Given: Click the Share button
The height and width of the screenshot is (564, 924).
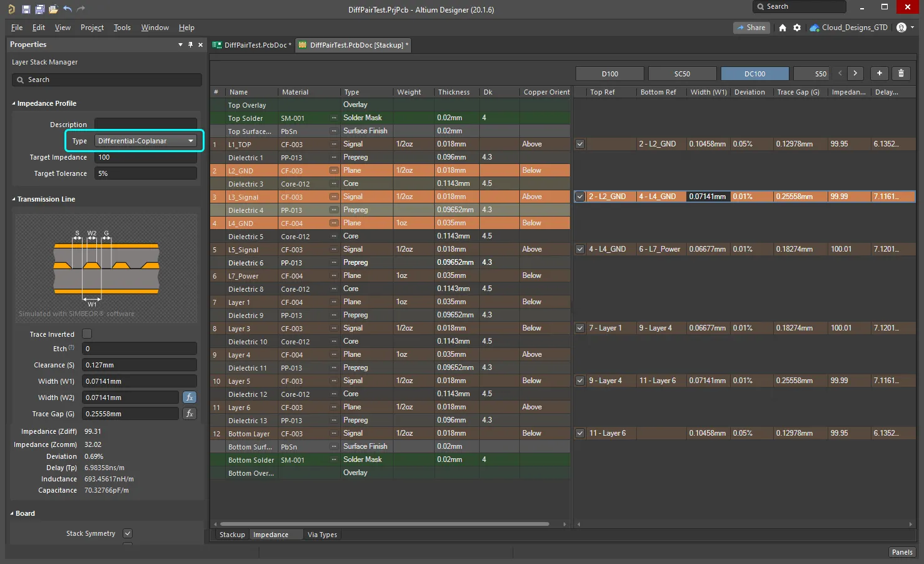Looking at the screenshot, I should 751,28.
